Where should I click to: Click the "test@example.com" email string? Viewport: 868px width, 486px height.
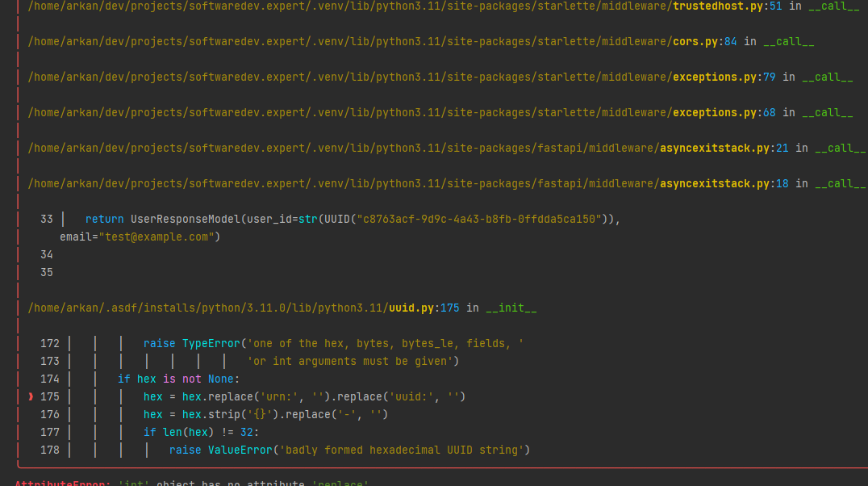pyautogui.click(x=156, y=237)
